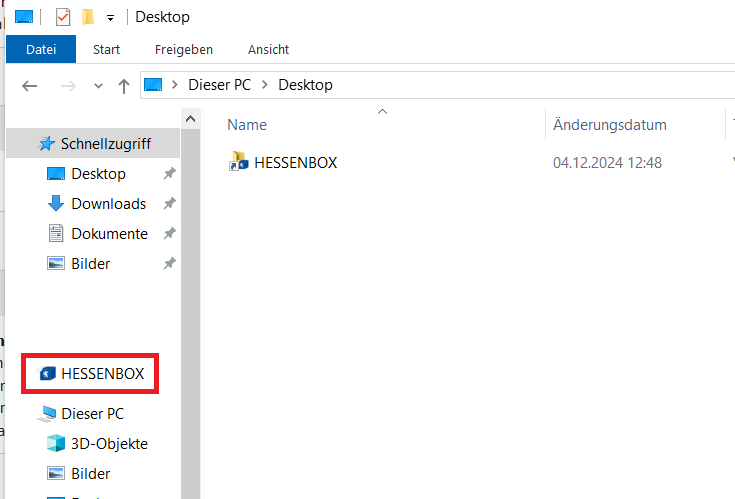This screenshot has height=499, width=735.
Task: Click the chevron after Dieser PC in address bar
Action: (x=265, y=85)
